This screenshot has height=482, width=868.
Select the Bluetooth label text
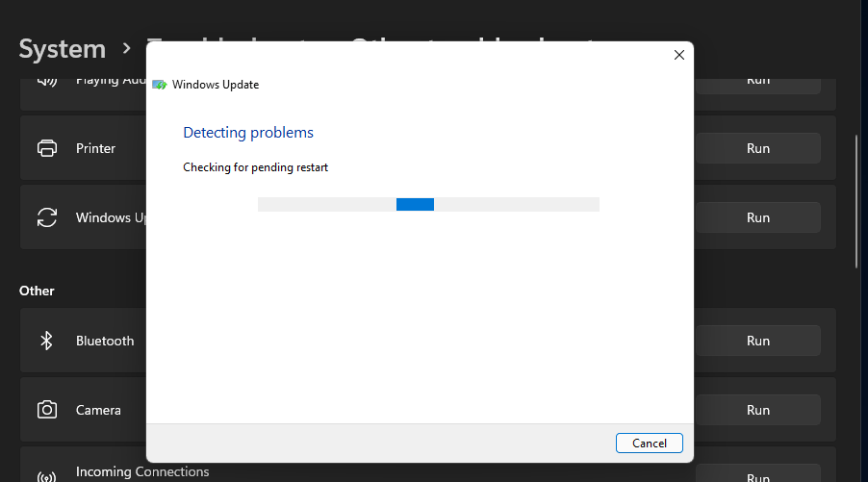click(105, 341)
